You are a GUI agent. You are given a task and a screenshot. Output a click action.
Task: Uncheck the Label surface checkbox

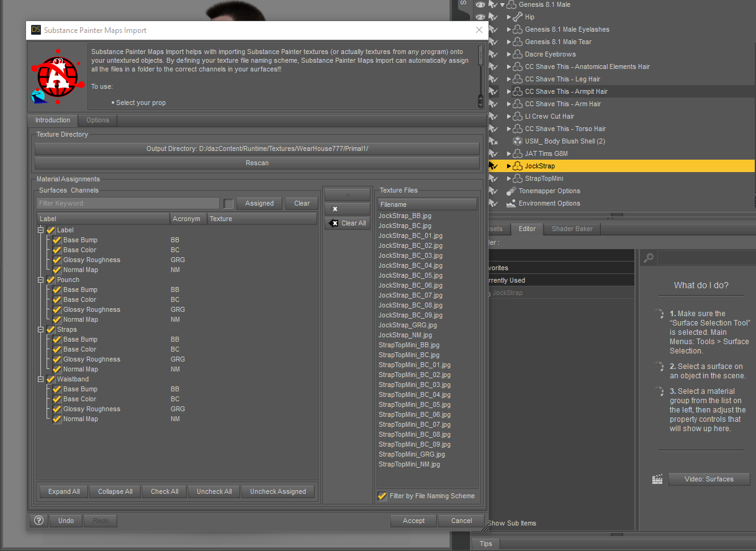51,230
